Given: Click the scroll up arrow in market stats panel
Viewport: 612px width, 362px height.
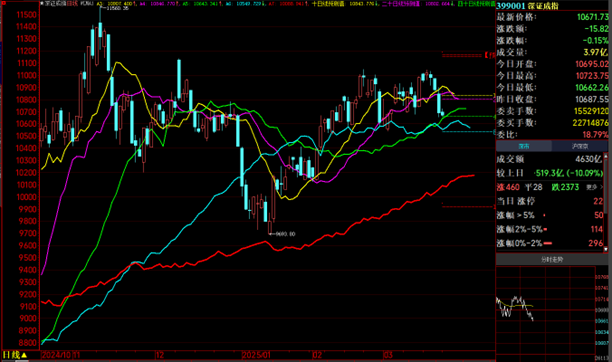Looking at the screenshot, I should tap(606, 156).
